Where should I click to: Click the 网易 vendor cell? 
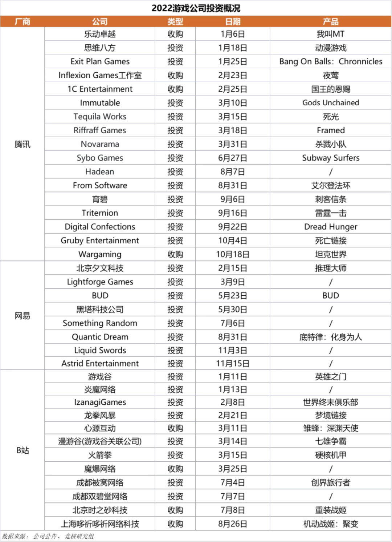[23, 316]
